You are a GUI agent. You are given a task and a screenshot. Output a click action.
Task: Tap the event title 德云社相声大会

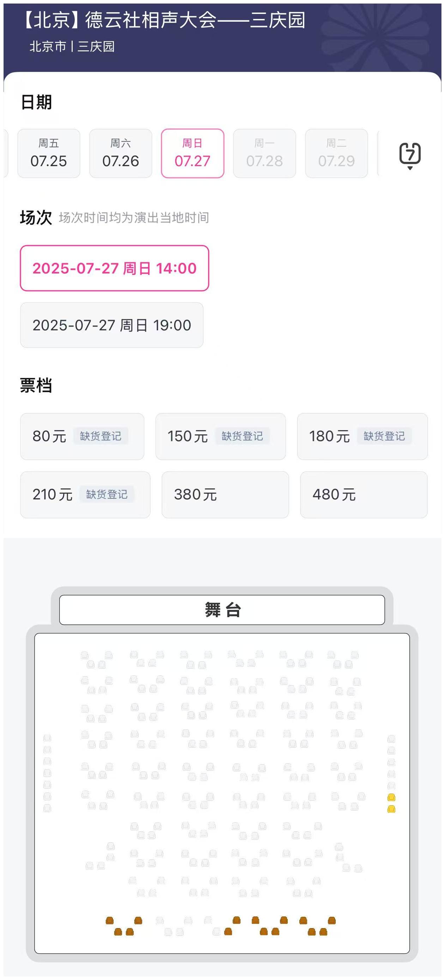point(151,20)
